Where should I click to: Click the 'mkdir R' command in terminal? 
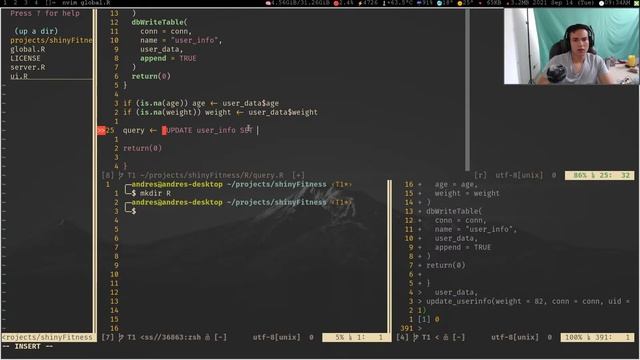pos(156,193)
